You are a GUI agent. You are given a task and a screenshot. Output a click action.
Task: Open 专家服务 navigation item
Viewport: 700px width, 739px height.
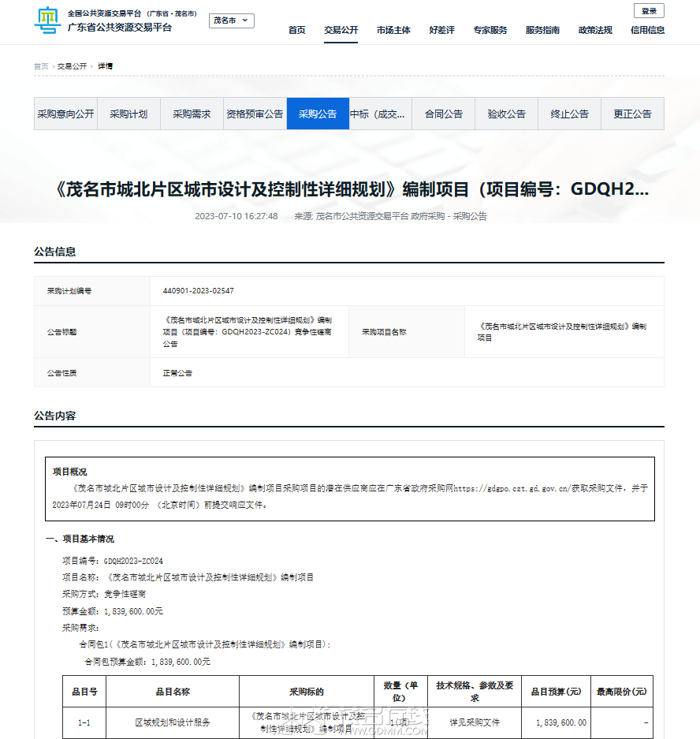point(490,30)
